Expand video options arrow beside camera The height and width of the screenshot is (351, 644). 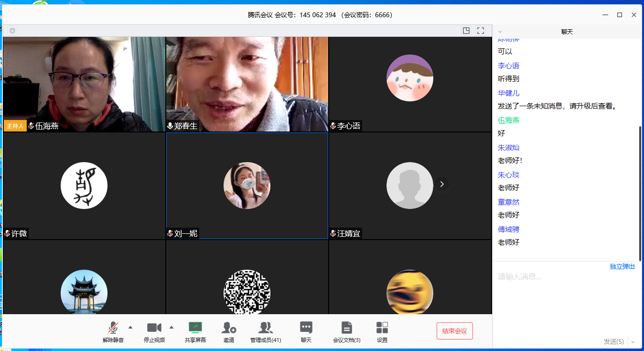click(172, 327)
